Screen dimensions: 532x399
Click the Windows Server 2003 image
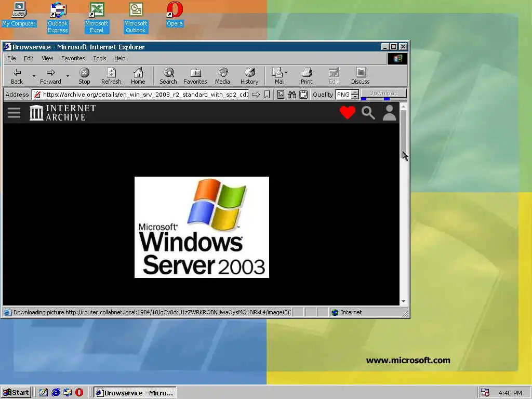[202, 228]
